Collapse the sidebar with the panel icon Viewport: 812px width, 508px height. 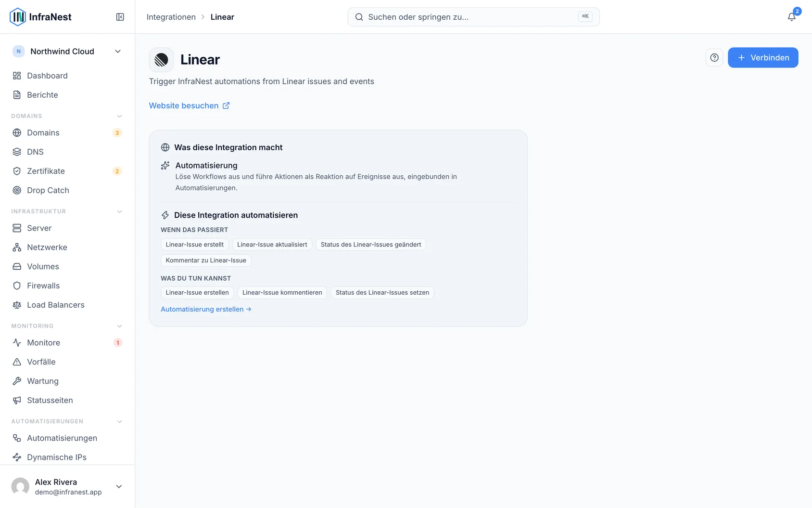point(120,17)
